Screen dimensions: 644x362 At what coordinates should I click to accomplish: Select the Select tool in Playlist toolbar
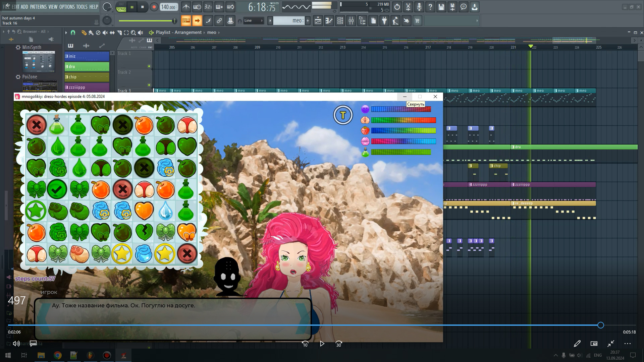(x=126, y=33)
